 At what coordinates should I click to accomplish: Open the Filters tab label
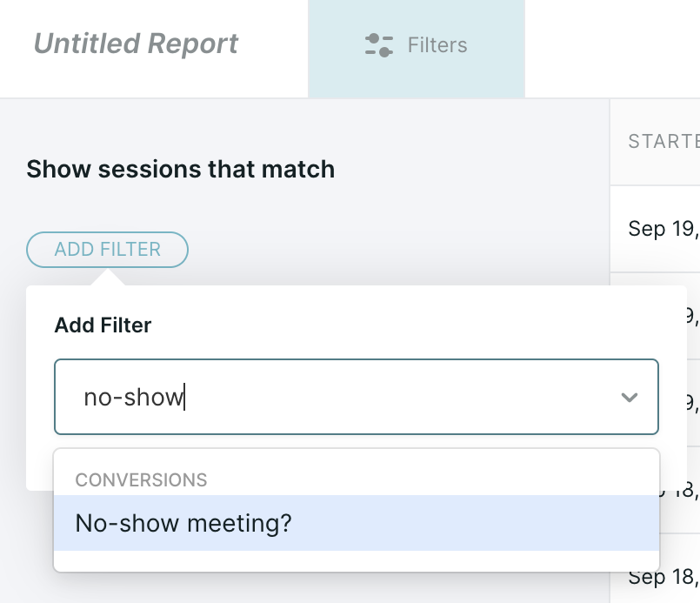click(x=437, y=45)
